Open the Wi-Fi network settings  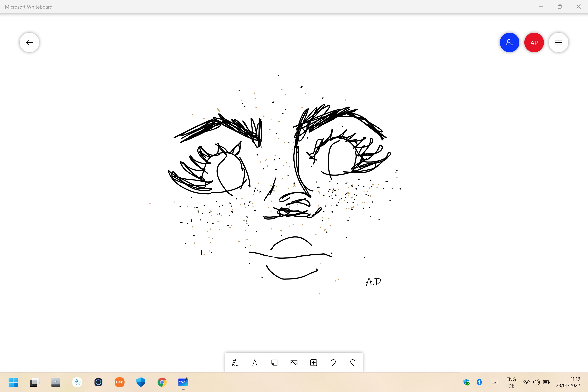click(x=527, y=382)
